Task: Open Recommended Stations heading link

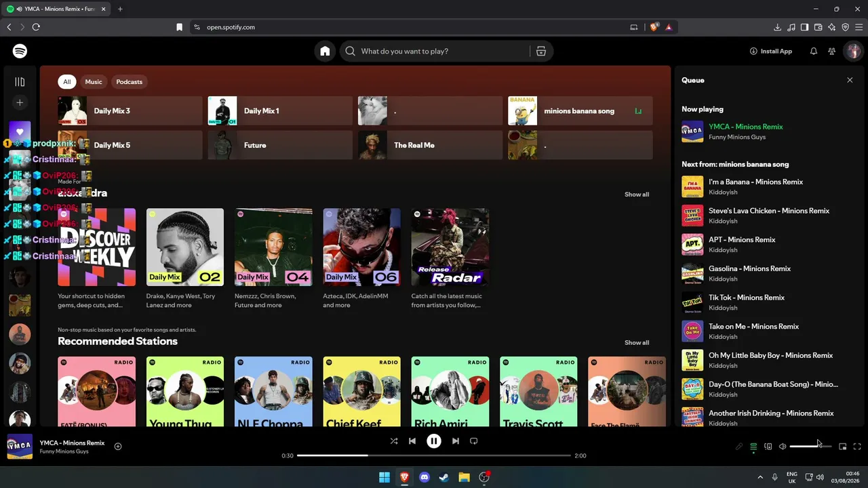Action: click(118, 342)
